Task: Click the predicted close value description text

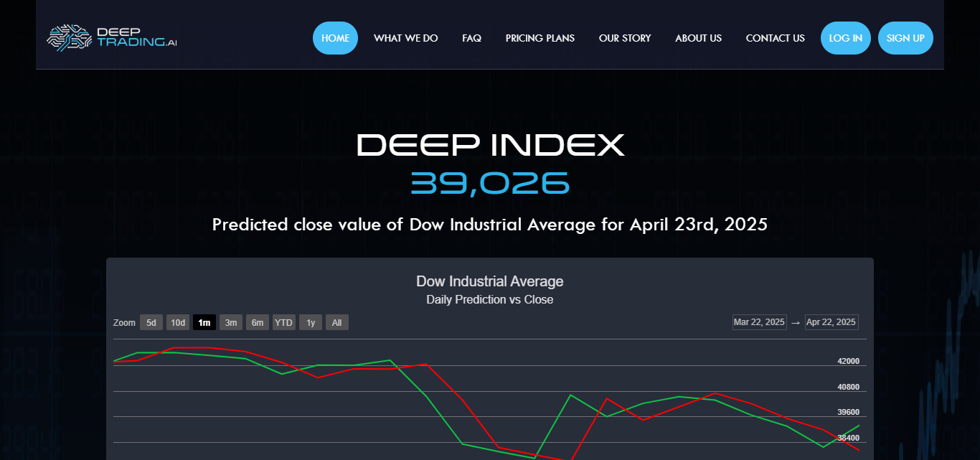Action: click(490, 225)
